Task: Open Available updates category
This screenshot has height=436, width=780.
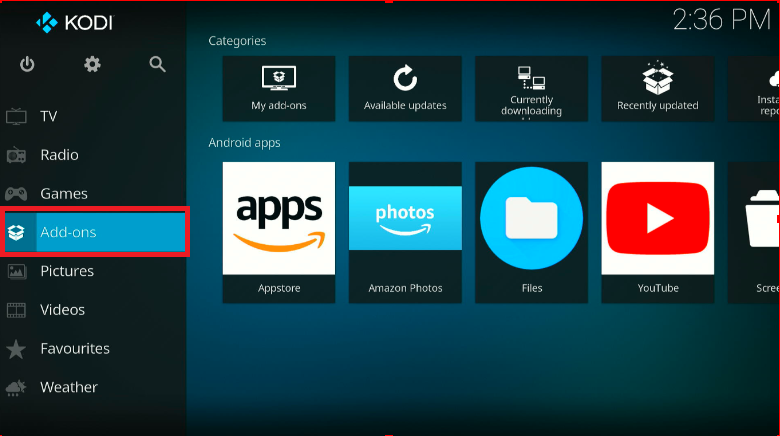Action: point(405,89)
